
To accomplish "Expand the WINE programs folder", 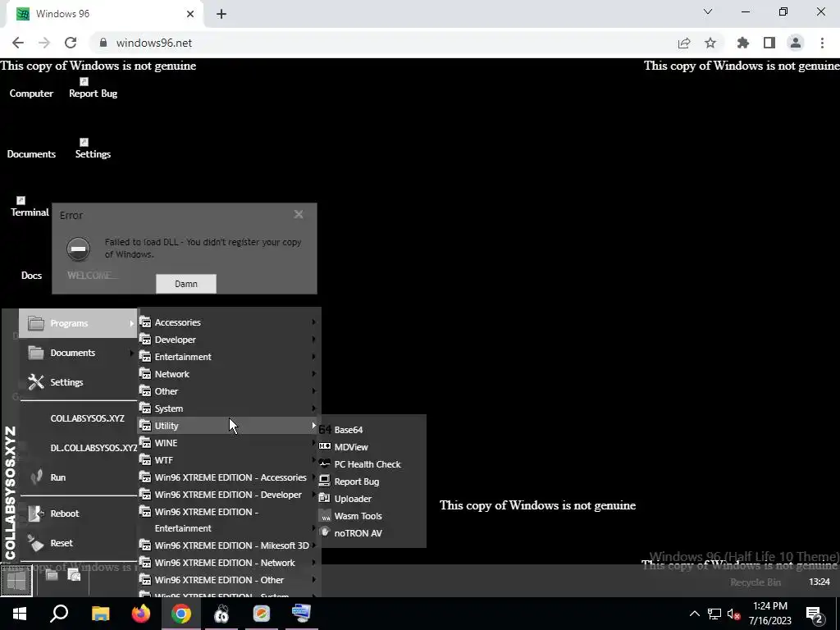I will (x=229, y=442).
